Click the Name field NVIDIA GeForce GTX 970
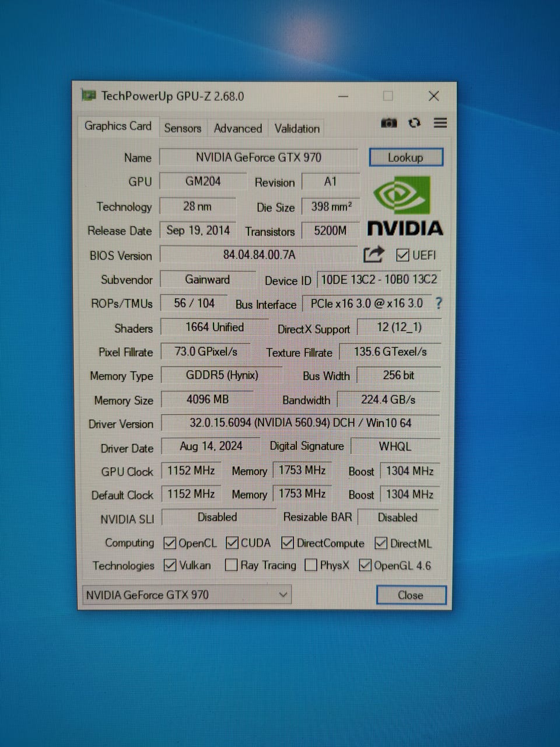The height and width of the screenshot is (747, 560). 258,157
